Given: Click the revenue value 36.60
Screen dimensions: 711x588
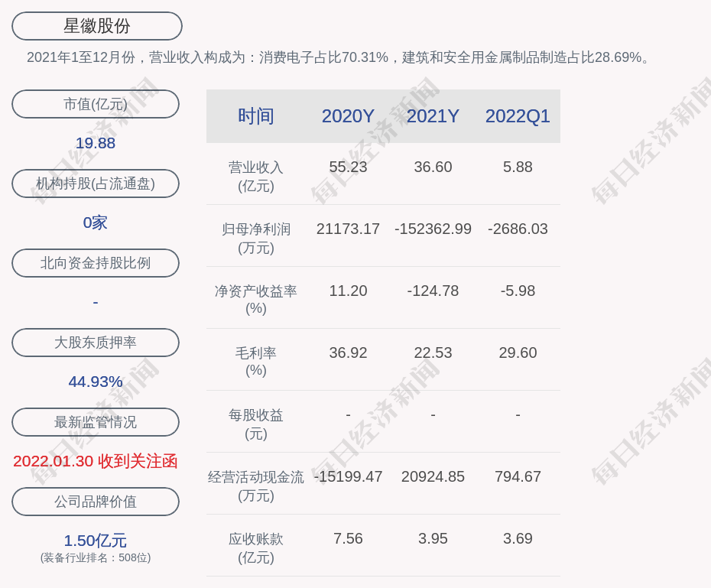Looking at the screenshot, I should click(433, 167).
